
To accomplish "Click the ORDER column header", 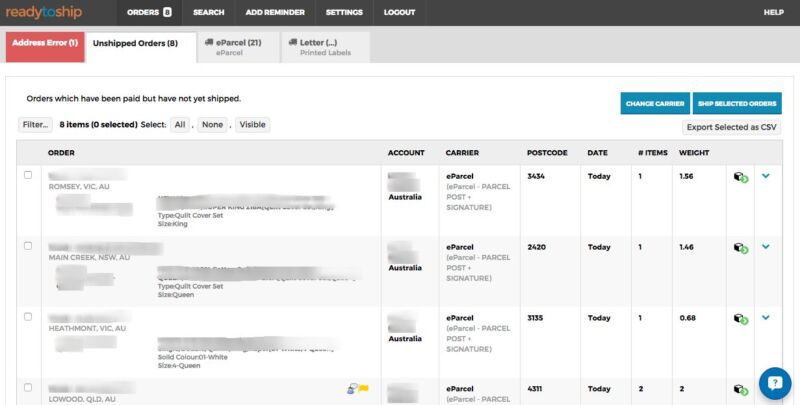I will [61, 153].
